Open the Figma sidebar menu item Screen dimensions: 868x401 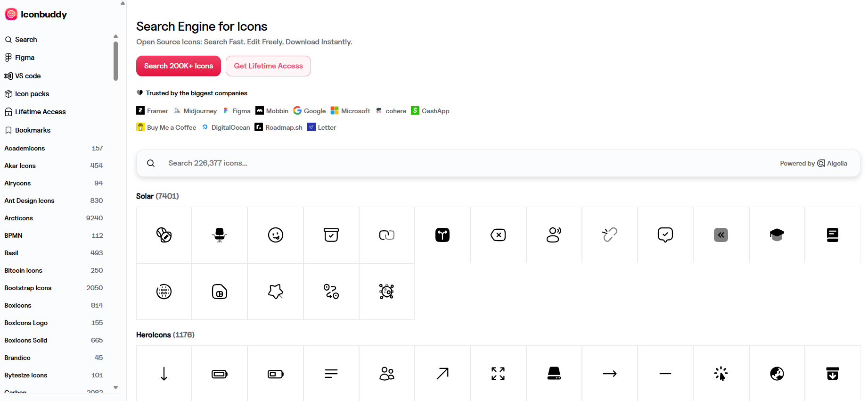pyautogui.click(x=25, y=58)
